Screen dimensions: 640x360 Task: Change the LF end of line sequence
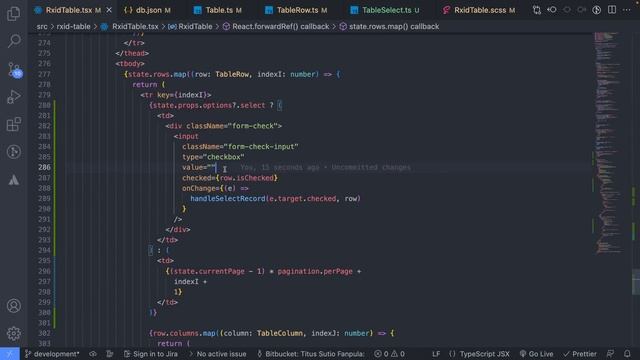pos(436,354)
